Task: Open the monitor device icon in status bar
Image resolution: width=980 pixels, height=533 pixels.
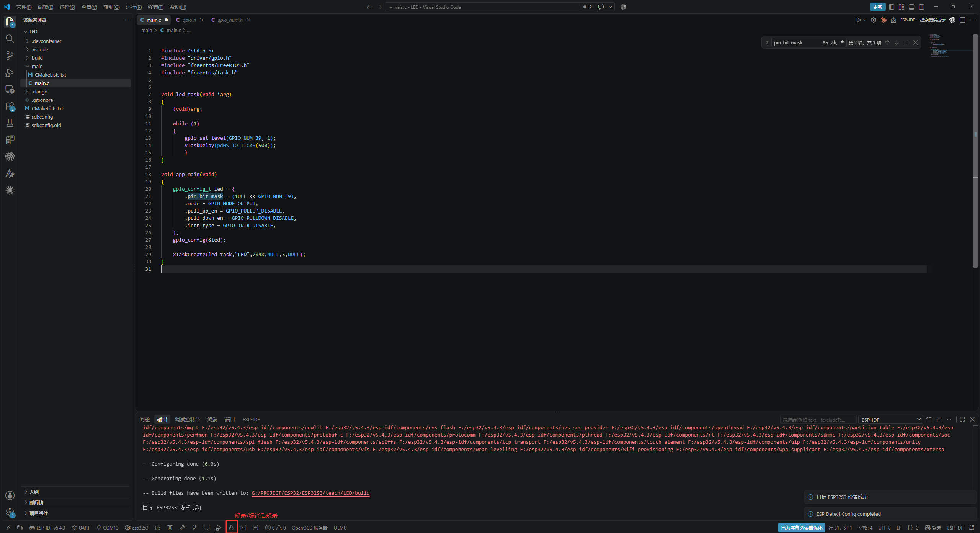Action: click(207, 528)
